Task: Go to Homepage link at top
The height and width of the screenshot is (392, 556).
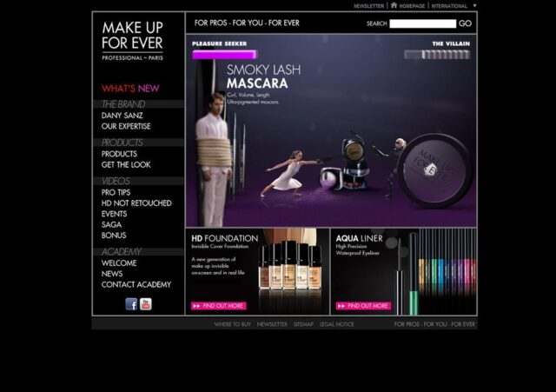Action: [x=412, y=6]
